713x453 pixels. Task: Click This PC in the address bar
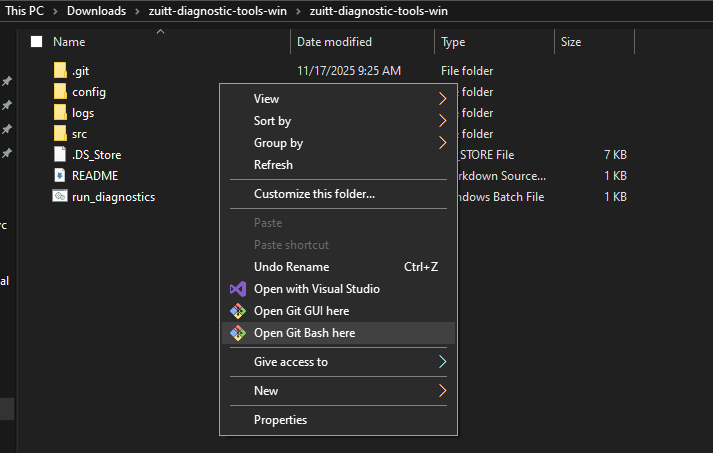[26, 11]
